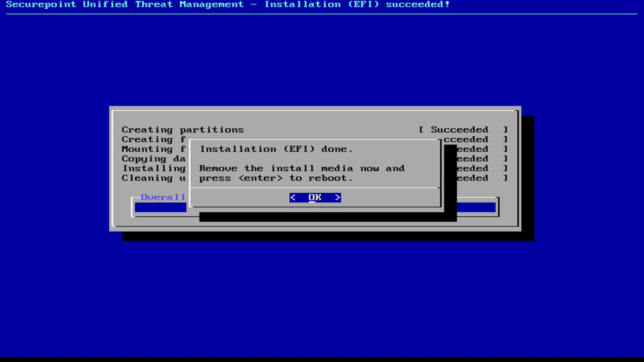Click the Securepoint Unified Threat Management title
Viewport: 644px width, 362px height.
point(125,5)
